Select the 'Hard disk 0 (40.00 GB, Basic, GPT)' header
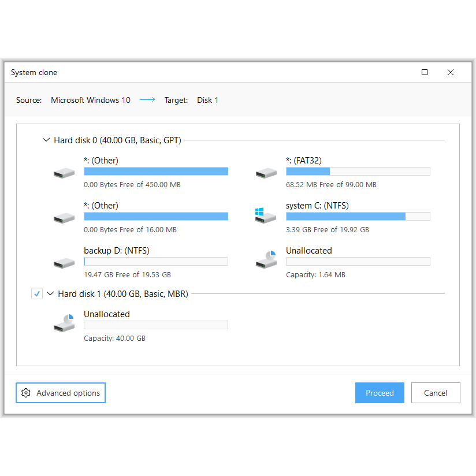 click(x=117, y=140)
